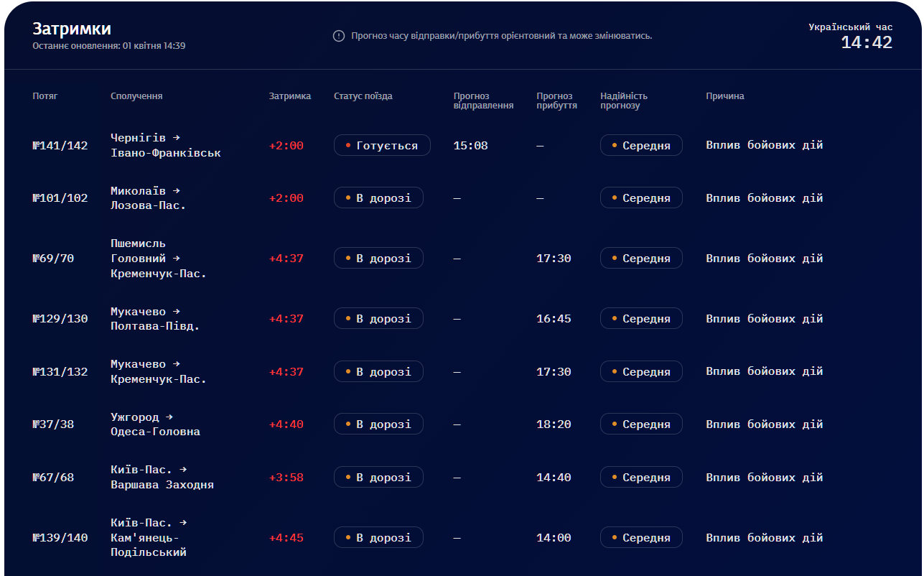Click the info icon beside the forecast notice
This screenshot has width=924, height=576.
(x=339, y=36)
